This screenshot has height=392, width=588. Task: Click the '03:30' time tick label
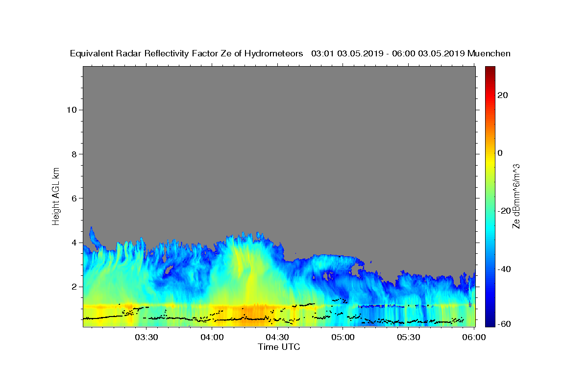tap(147, 338)
